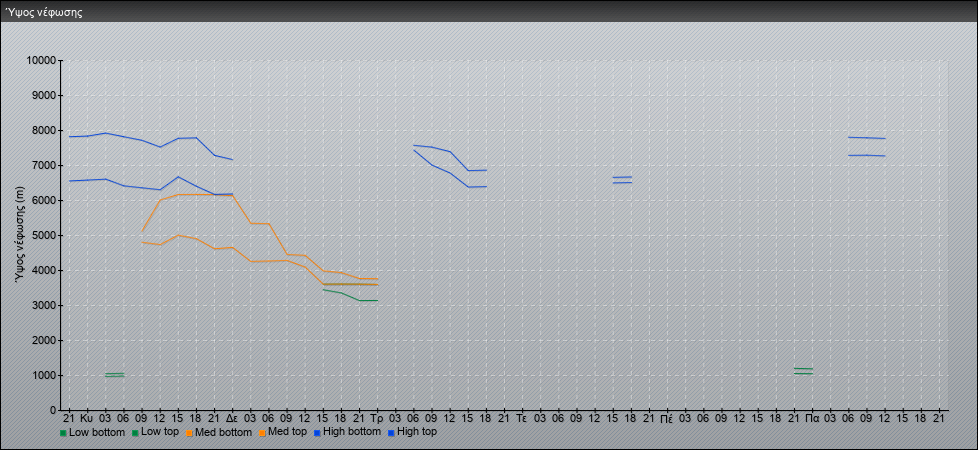Click the short blue segments after Τε
Screen dimensions: 978x450
622,180
